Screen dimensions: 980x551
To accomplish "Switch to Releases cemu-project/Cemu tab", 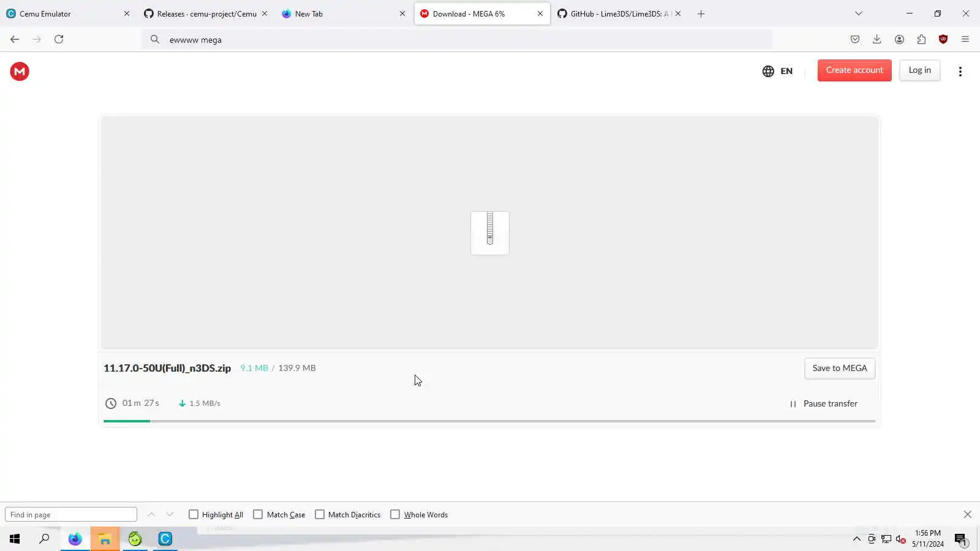I will coord(206,13).
